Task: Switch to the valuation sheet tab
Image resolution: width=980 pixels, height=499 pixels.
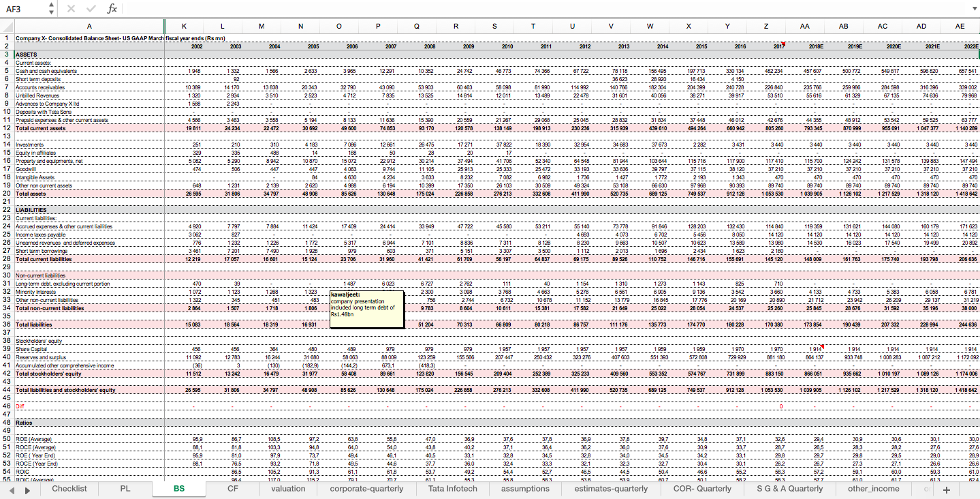Action: point(288,489)
